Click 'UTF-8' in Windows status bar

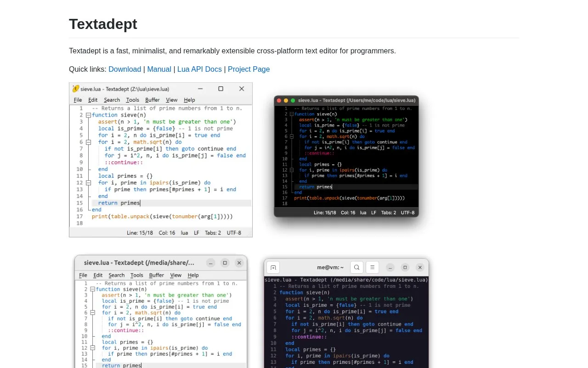coord(234,233)
